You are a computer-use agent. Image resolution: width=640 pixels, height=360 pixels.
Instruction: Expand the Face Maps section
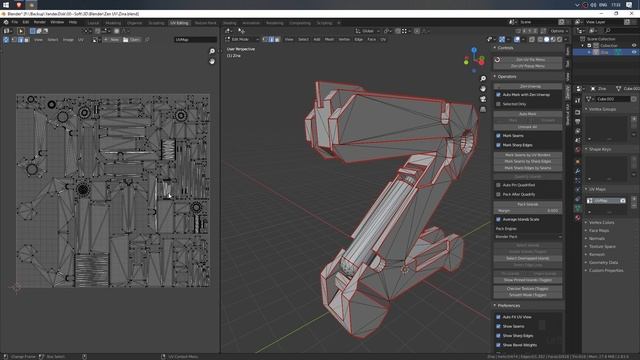click(599, 230)
